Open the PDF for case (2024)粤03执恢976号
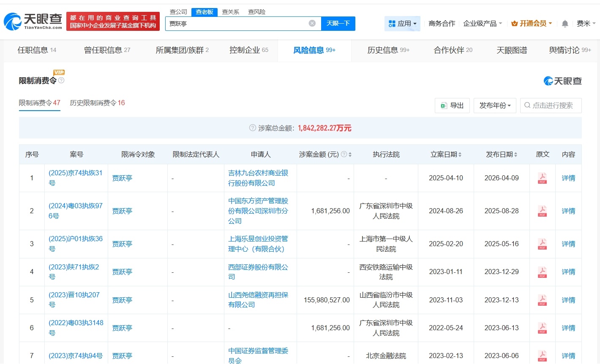 point(542,211)
